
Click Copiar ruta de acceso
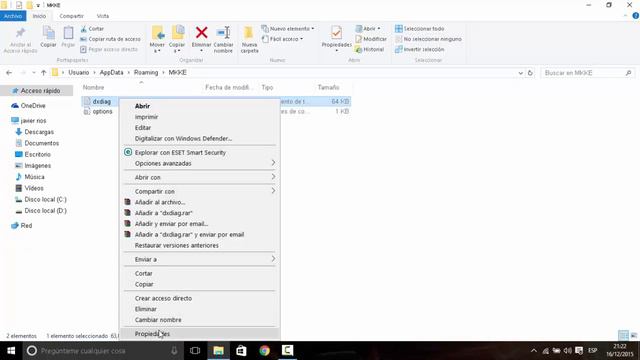point(110,39)
